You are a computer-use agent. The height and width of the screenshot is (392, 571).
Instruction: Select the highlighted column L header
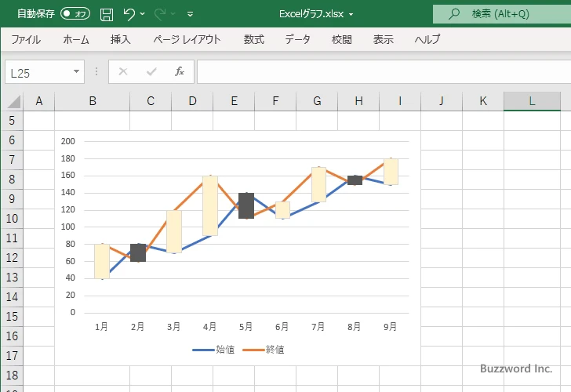click(x=532, y=101)
